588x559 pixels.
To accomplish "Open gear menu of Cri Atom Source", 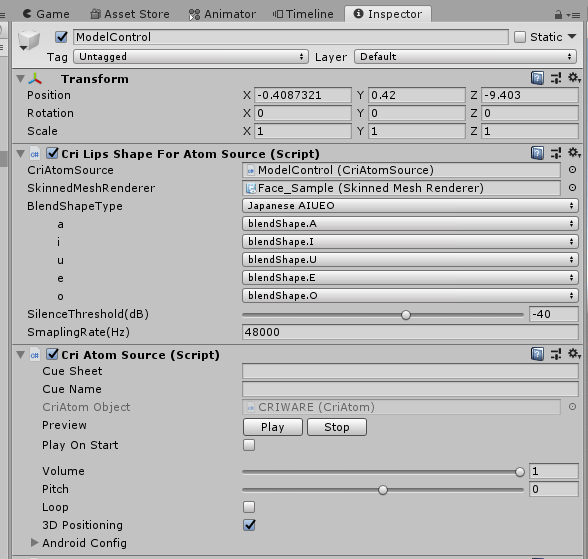I will [574, 354].
